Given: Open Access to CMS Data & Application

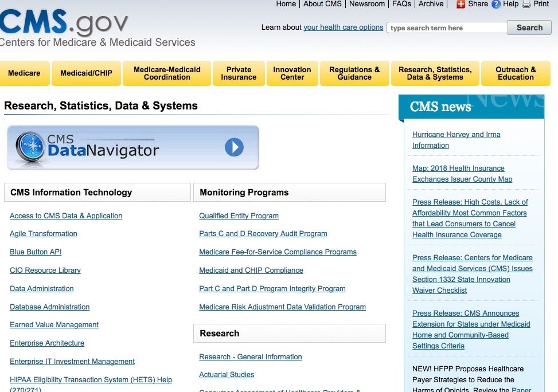Looking at the screenshot, I should pyautogui.click(x=66, y=216).
